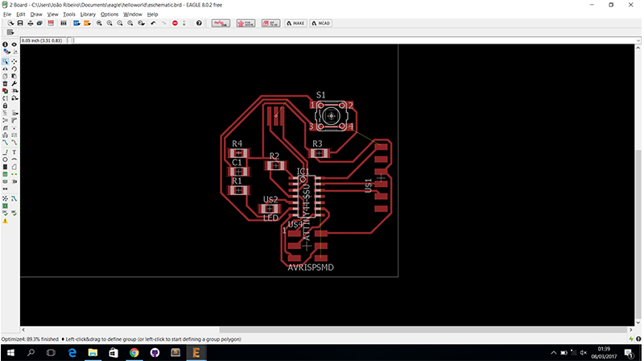Open Microsoft Edge from the taskbar

click(x=72, y=353)
